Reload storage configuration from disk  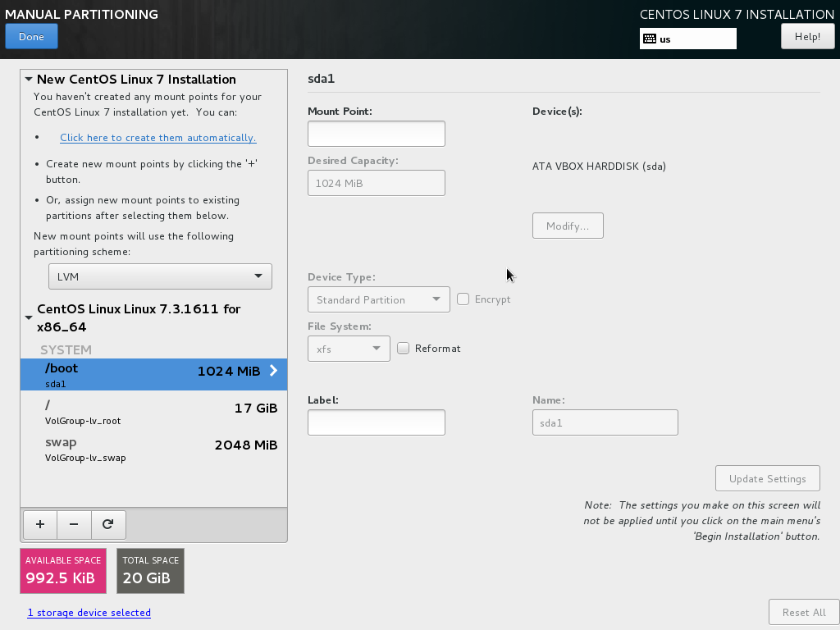tap(108, 524)
